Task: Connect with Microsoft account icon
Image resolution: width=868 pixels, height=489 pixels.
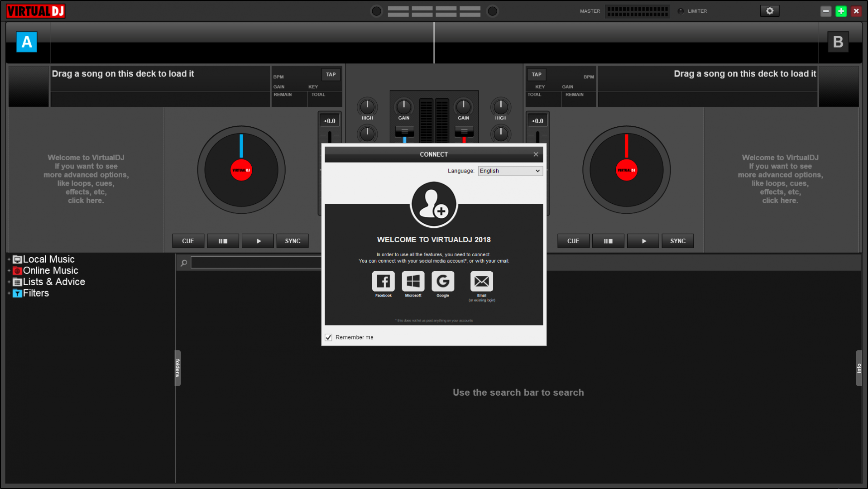Action: [x=413, y=281]
